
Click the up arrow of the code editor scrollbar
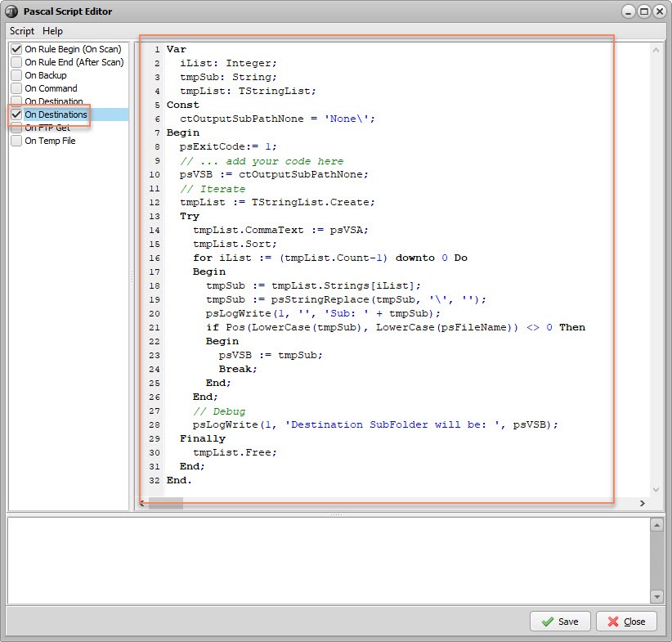(x=656, y=49)
